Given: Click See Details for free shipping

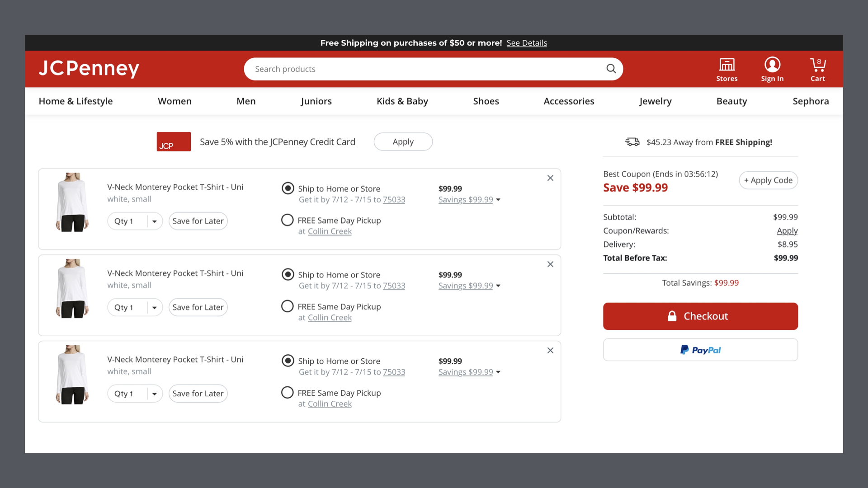Looking at the screenshot, I should coord(527,43).
